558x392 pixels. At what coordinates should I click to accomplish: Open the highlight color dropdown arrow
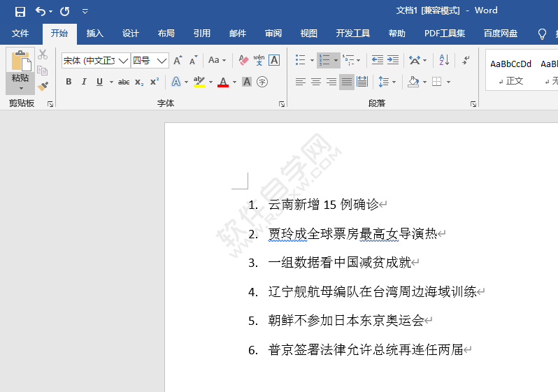point(210,82)
